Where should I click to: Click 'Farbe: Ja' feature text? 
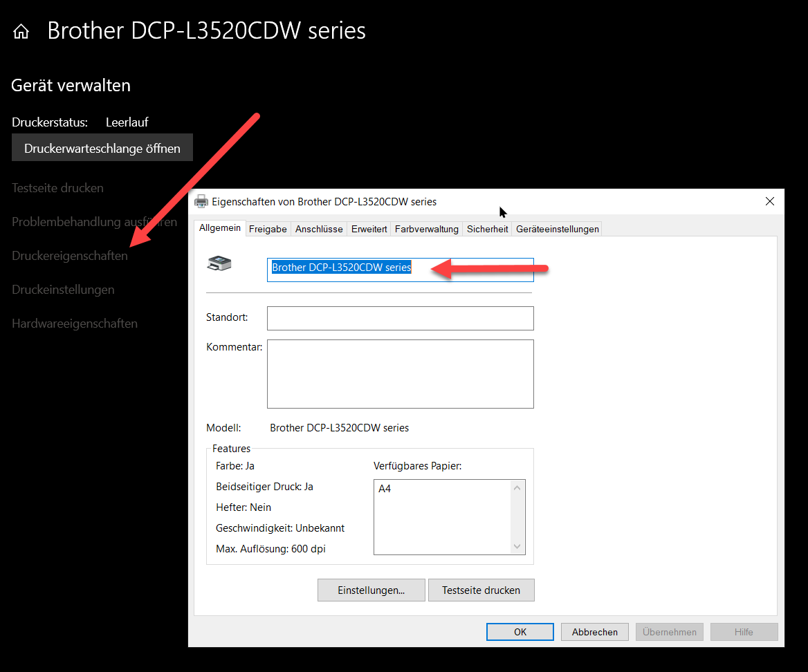235,466
